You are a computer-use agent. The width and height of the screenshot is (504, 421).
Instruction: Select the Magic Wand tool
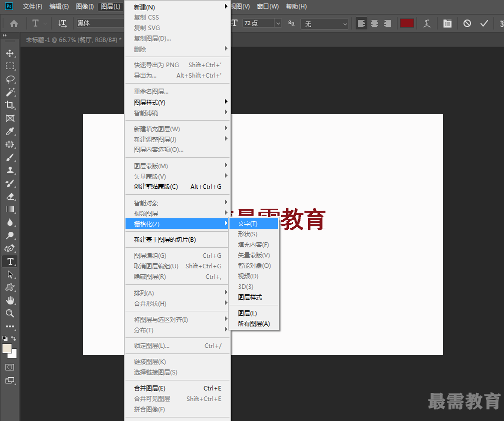[x=10, y=92]
